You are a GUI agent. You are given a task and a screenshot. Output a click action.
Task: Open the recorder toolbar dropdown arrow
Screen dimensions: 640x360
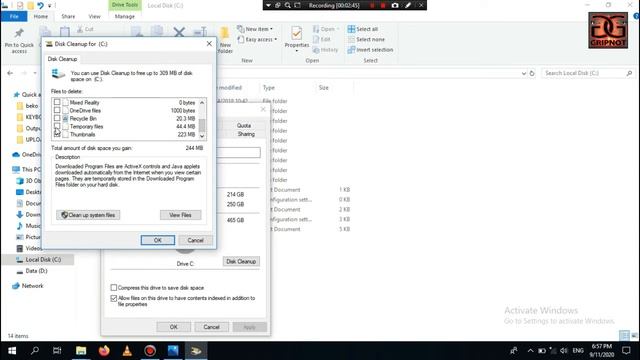tap(269, 5)
